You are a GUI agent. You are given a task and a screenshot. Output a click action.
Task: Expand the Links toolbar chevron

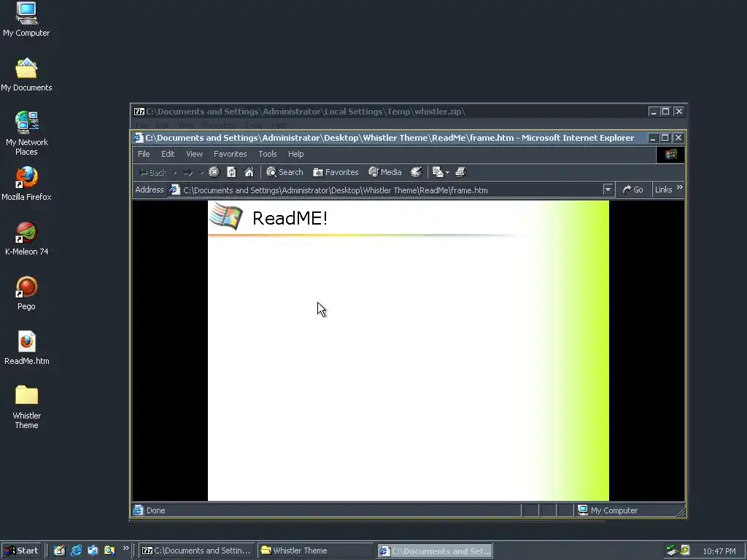(x=680, y=187)
